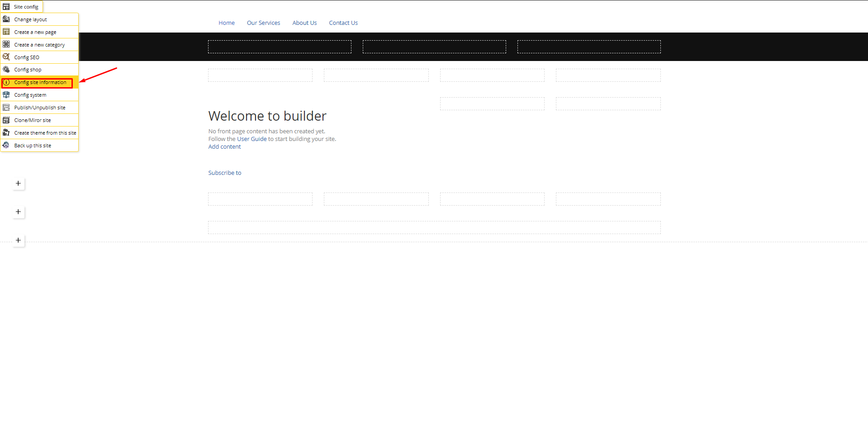The image size is (868, 427).
Task: Select the first dashed region in black header
Action: pos(280,47)
